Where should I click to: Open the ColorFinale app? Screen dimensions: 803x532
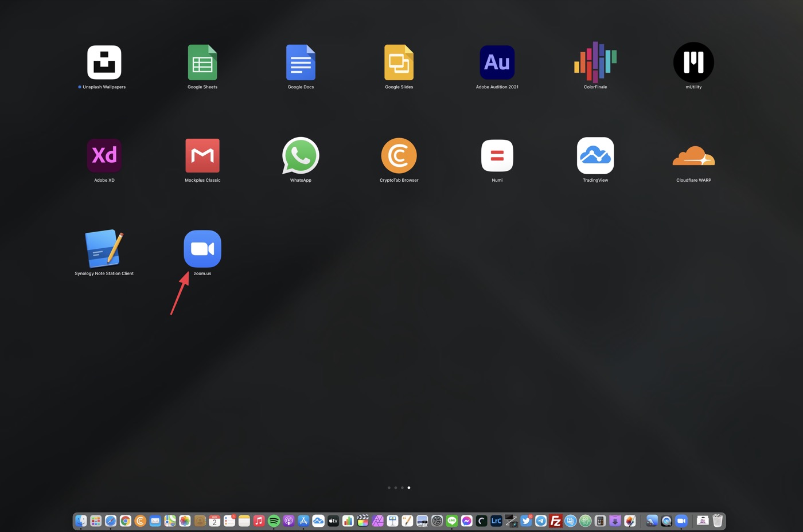click(x=595, y=62)
